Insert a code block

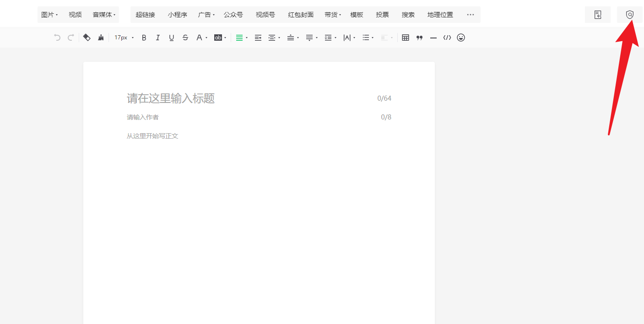447,38
